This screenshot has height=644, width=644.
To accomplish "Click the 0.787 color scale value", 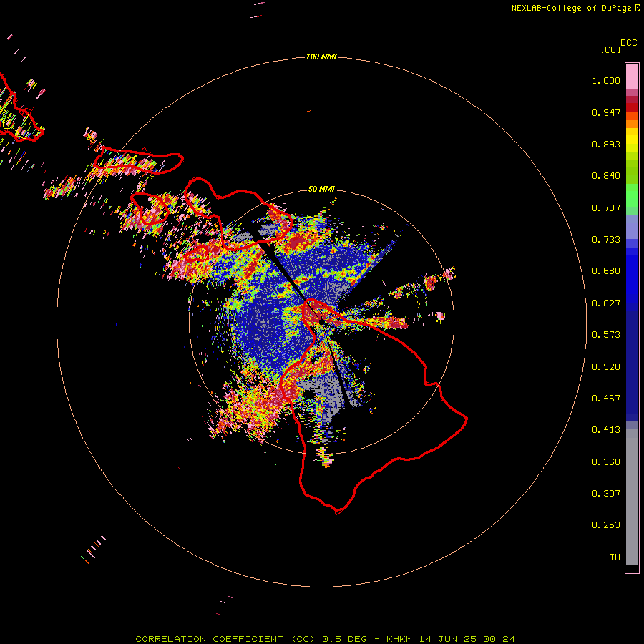I will [606, 208].
